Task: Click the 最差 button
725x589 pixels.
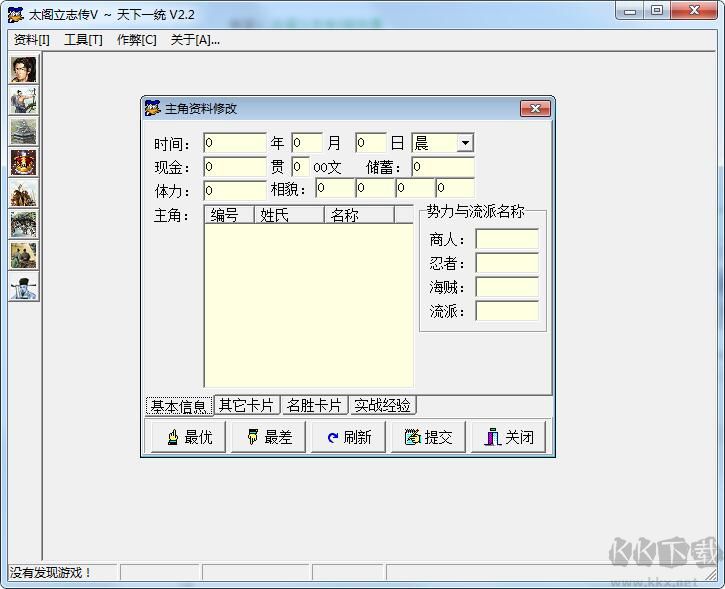Action: coord(268,437)
